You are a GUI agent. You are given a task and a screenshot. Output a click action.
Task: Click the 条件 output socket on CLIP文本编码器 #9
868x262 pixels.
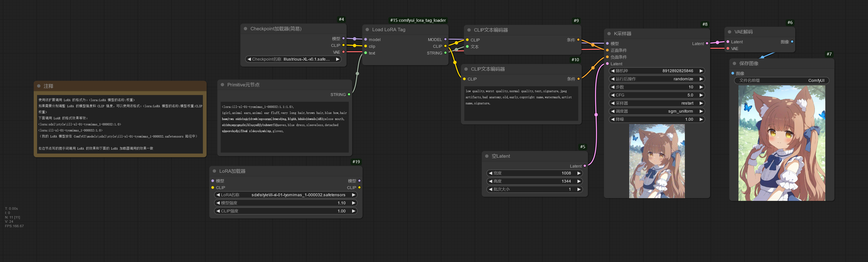pos(578,40)
